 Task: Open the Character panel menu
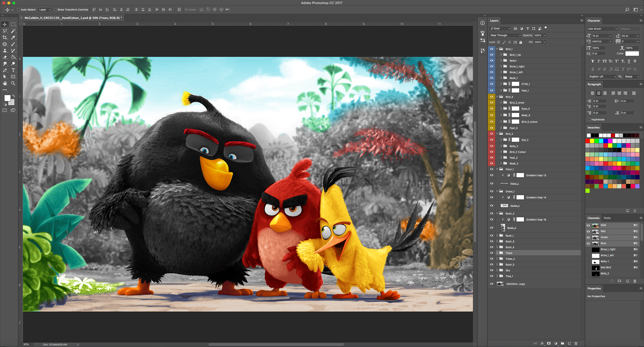[641, 20]
